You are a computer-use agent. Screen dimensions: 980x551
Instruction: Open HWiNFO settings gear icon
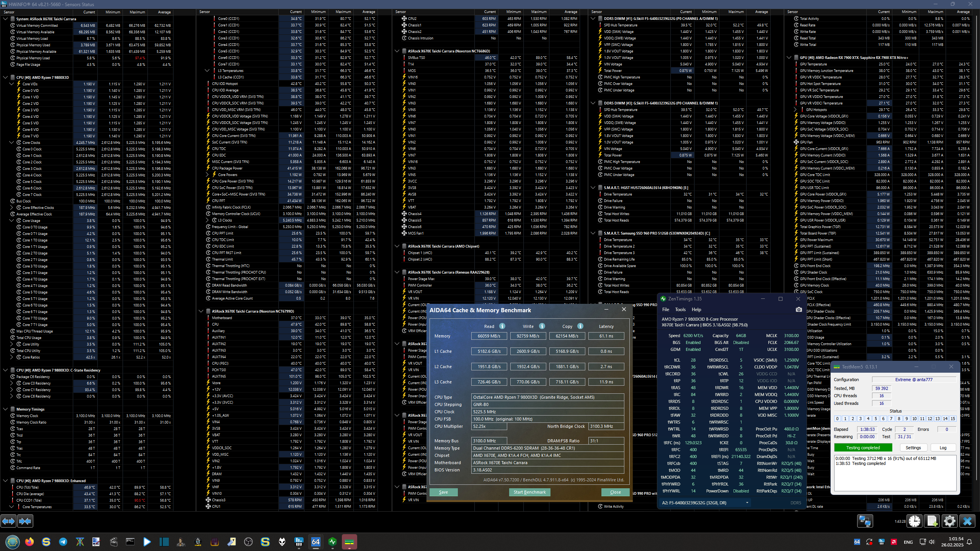coord(949,521)
